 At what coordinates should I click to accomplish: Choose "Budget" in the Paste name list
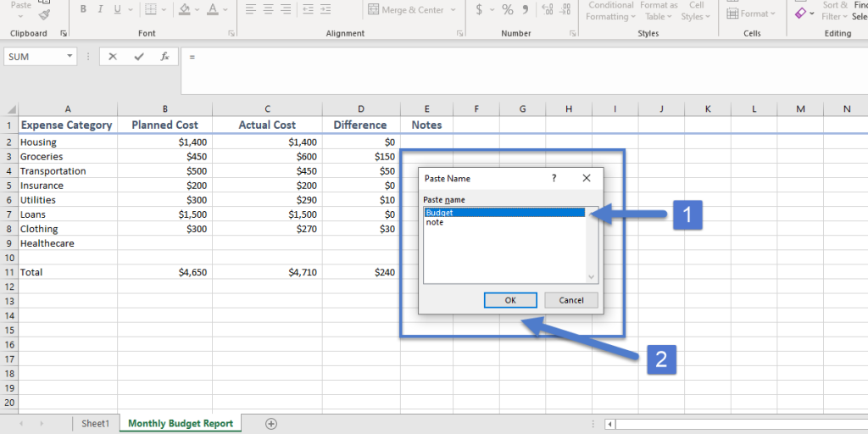click(x=440, y=213)
